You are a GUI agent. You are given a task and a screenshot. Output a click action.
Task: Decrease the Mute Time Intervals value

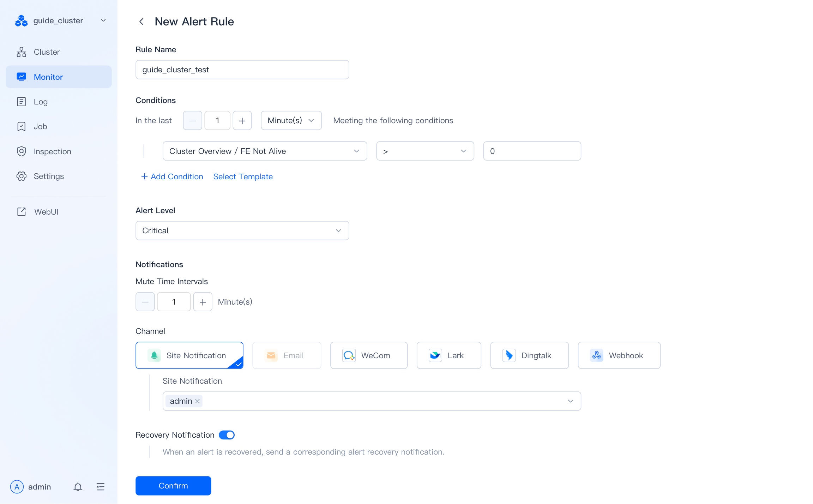pos(145,302)
